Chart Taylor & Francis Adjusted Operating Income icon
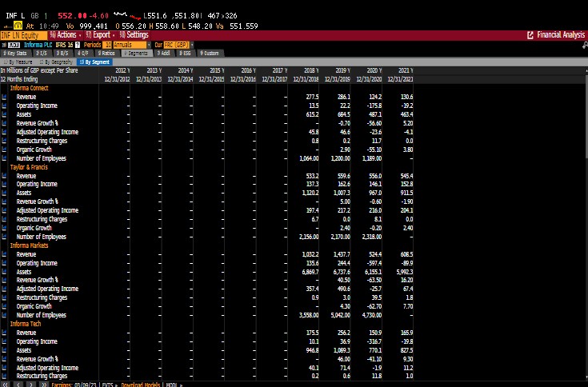 [4, 210]
